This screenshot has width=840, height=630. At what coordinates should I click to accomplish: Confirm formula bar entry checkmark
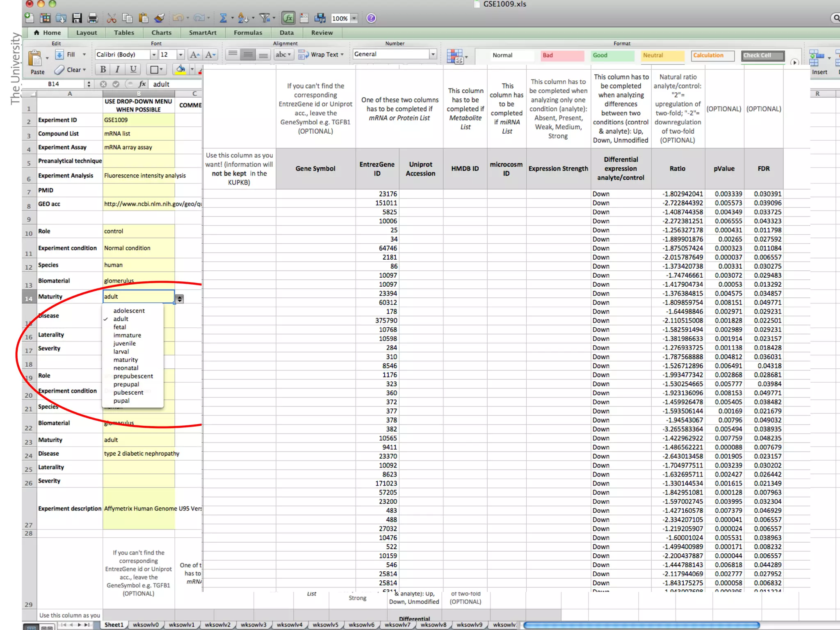(116, 84)
